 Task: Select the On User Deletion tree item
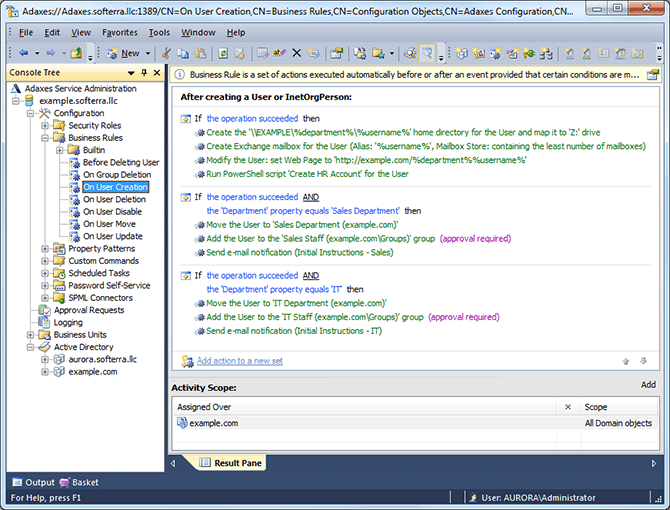[x=115, y=199]
